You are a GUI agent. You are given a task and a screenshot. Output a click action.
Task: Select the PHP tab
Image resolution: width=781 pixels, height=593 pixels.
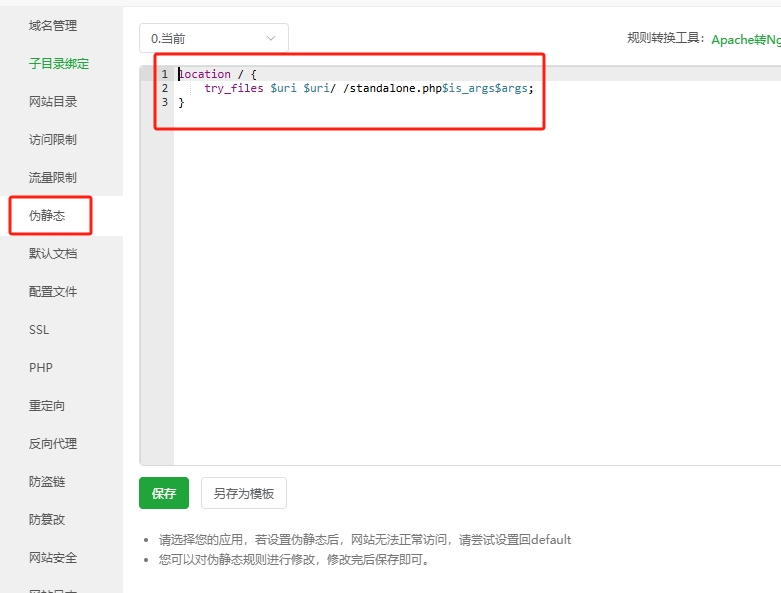tap(41, 368)
